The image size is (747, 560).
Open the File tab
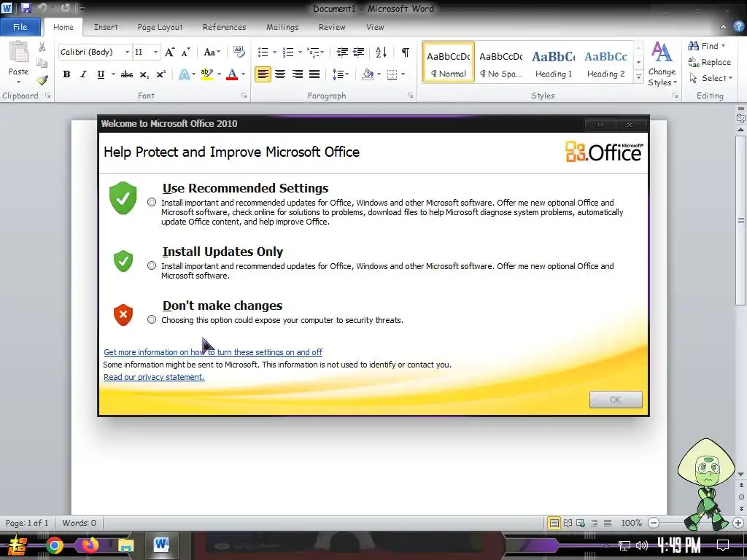coord(20,27)
